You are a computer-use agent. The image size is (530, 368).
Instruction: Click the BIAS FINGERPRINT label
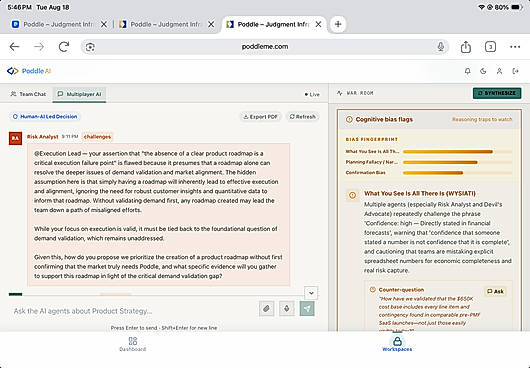(372, 139)
